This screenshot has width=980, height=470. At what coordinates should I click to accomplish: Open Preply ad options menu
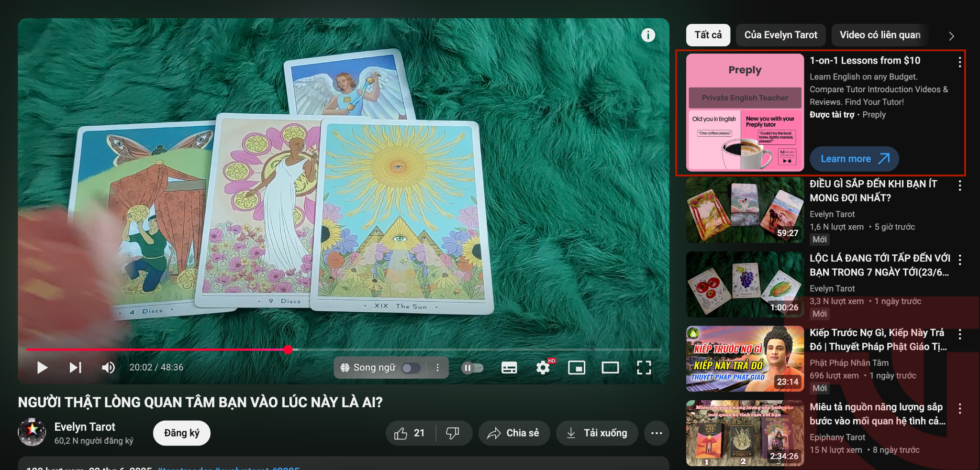pyautogui.click(x=960, y=62)
